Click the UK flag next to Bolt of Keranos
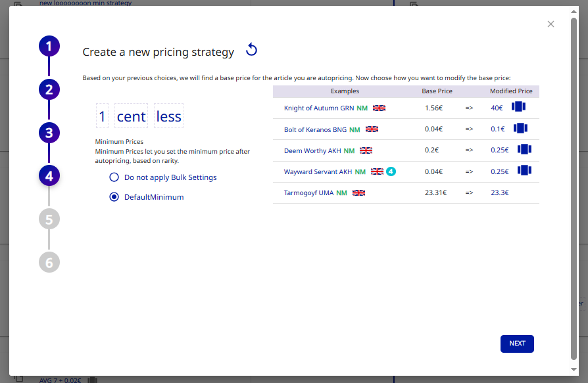Viewport: 588px width, 383px height. pos(372,129)
